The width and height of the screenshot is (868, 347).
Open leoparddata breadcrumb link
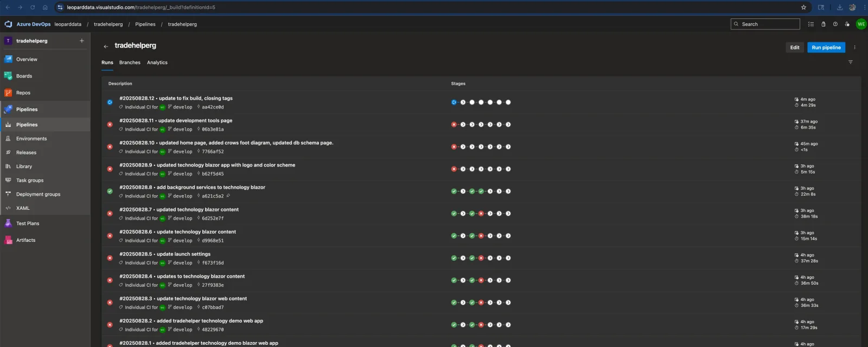coord(68,24)
